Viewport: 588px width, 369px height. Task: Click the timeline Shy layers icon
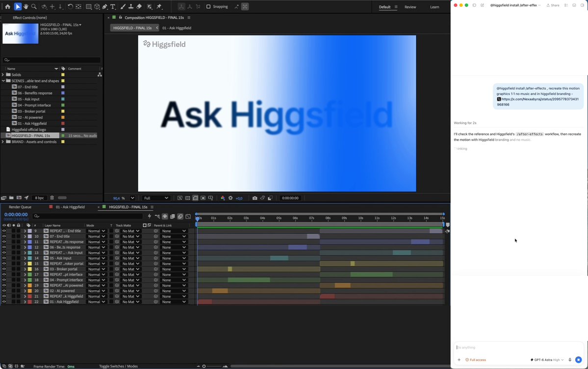[x=165, y=216]
